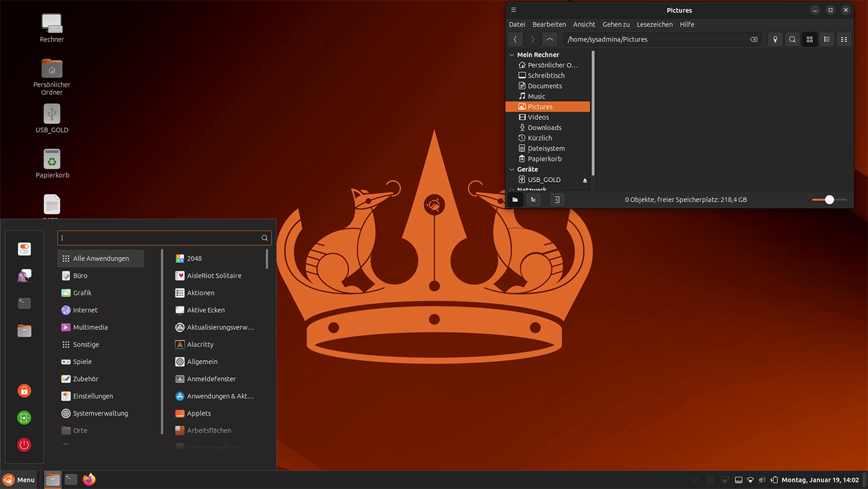The height and width of the screenshot is (489, 868).
Task: Open the Ansicht menu
Action: [x=584, y=24]
